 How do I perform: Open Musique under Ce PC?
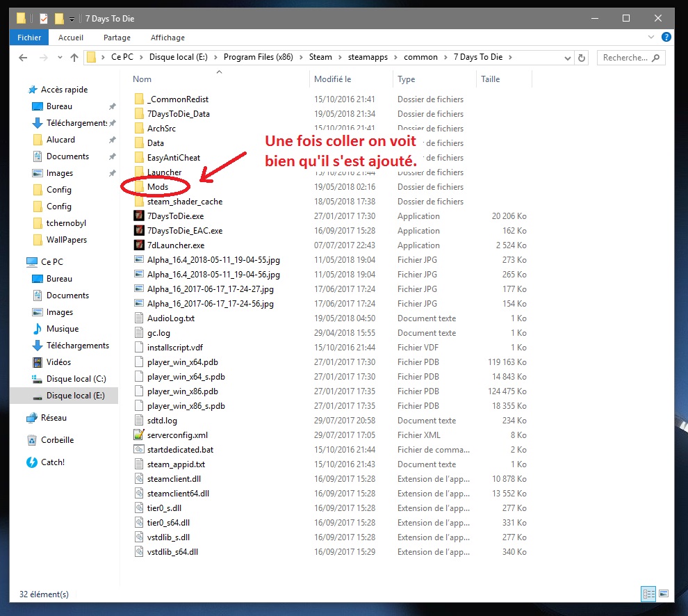63,329
